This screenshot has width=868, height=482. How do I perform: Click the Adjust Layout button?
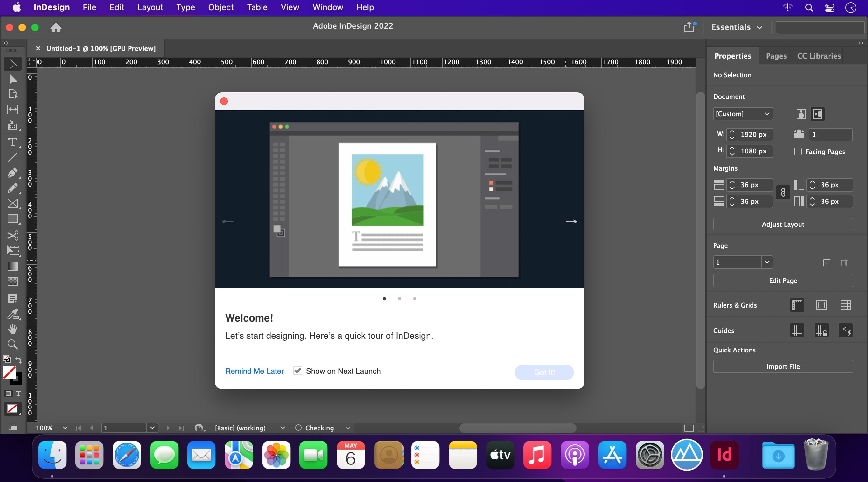[783, 224]
